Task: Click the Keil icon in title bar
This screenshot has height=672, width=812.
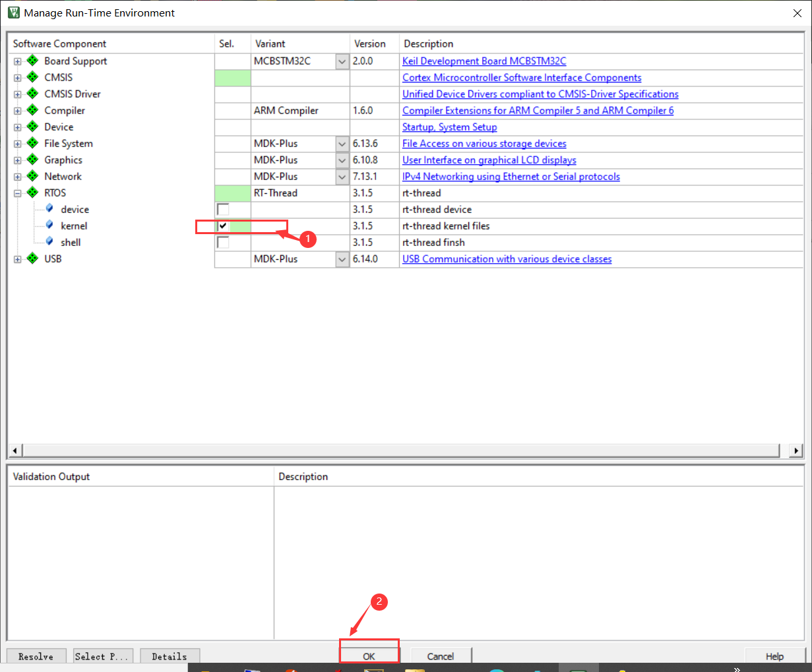Action: coord(13,13)
